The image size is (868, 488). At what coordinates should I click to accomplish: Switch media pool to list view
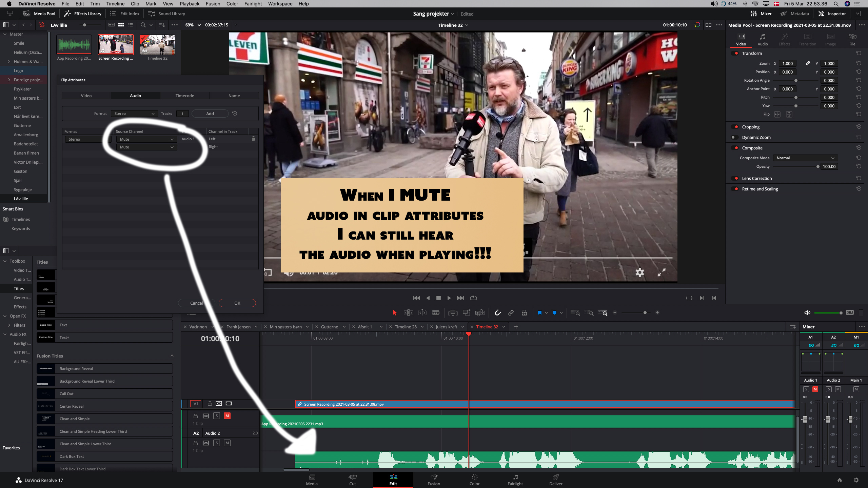click(131, 25)
